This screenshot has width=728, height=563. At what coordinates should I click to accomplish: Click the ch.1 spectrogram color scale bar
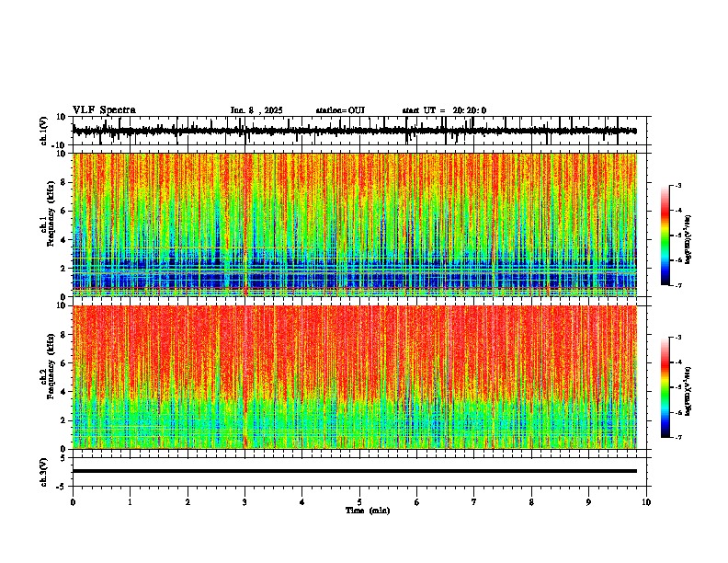665,236
